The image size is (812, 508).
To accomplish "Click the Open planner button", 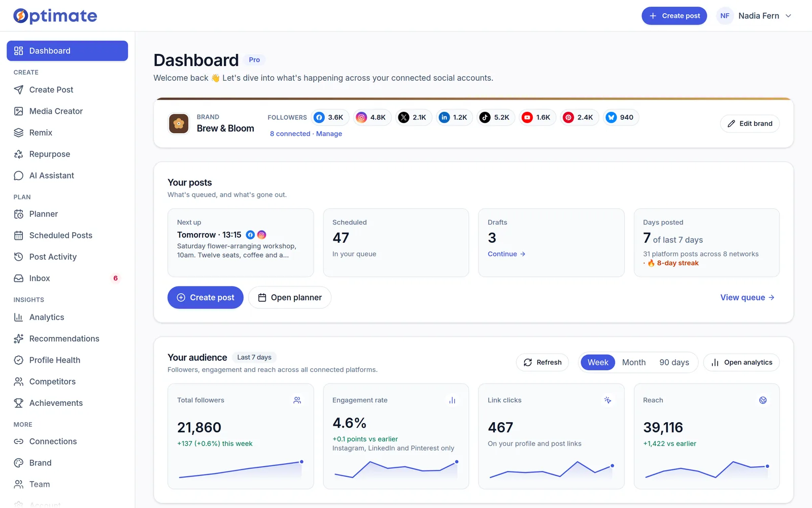I will (290, 298).
